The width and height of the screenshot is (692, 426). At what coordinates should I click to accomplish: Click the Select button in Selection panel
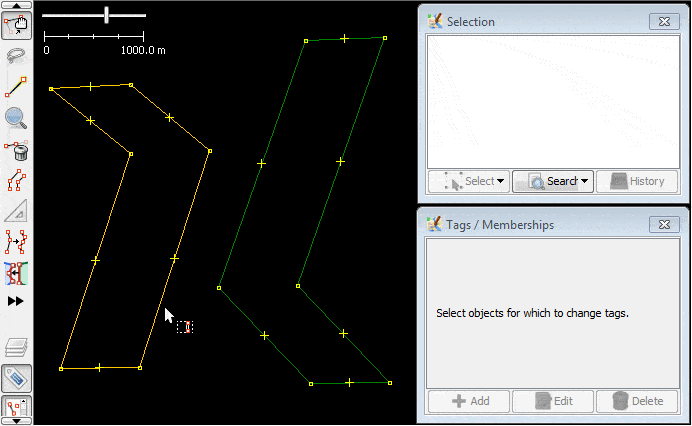(469, 181)
